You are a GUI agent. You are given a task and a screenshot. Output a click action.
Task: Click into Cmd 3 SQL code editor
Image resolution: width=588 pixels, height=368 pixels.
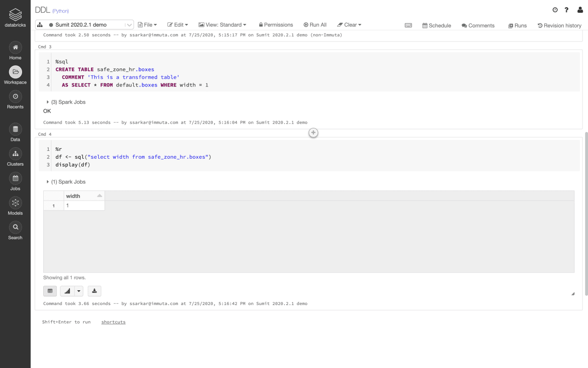point(309,73)
